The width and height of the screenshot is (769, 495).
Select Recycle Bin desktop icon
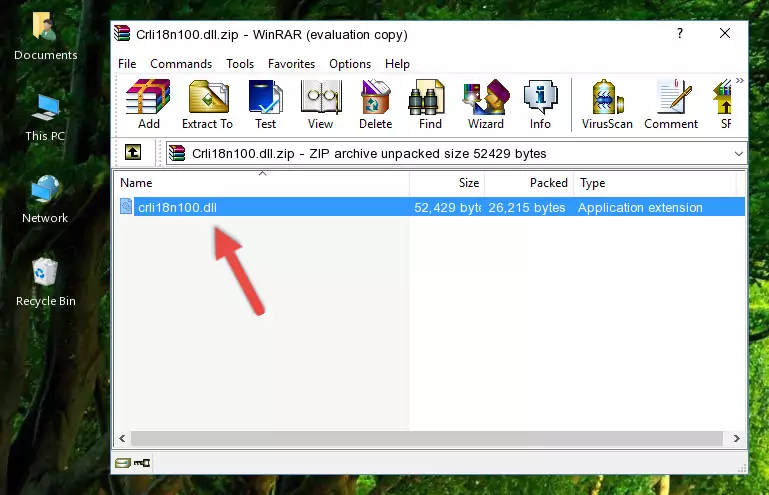pyautogui.click(x=45, y=282)
